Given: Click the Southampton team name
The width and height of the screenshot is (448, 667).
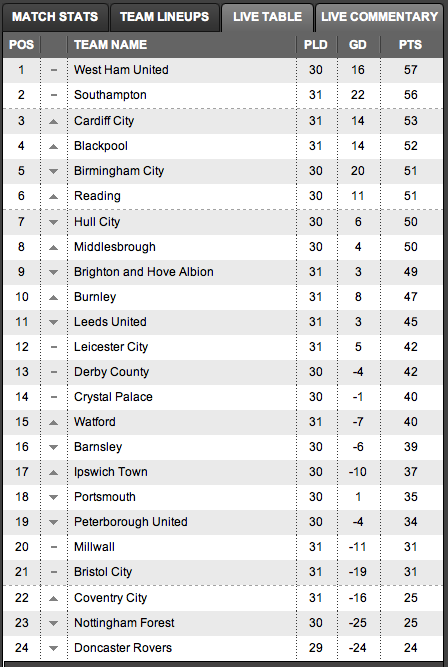Looking at the screenshot, I should coord(110,95).
